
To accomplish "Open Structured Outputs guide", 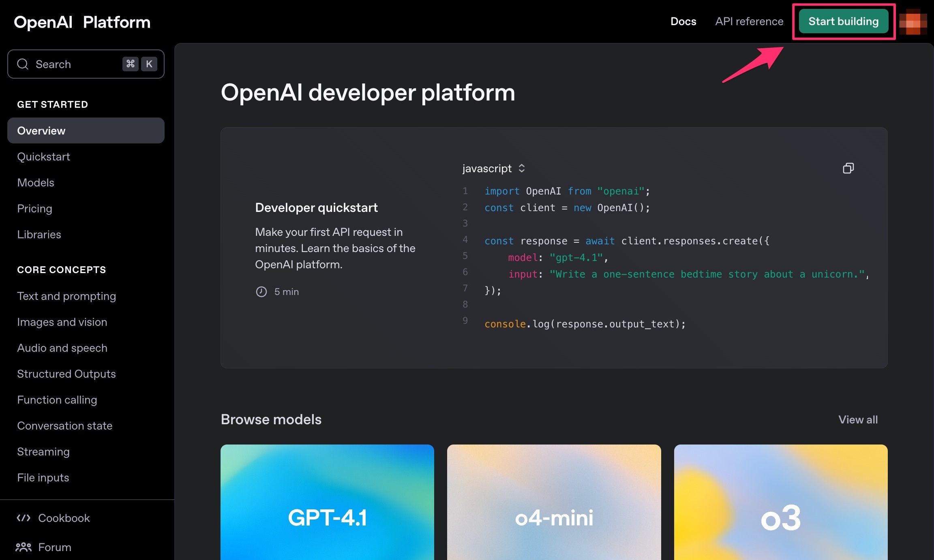I will tap(66, 374).
